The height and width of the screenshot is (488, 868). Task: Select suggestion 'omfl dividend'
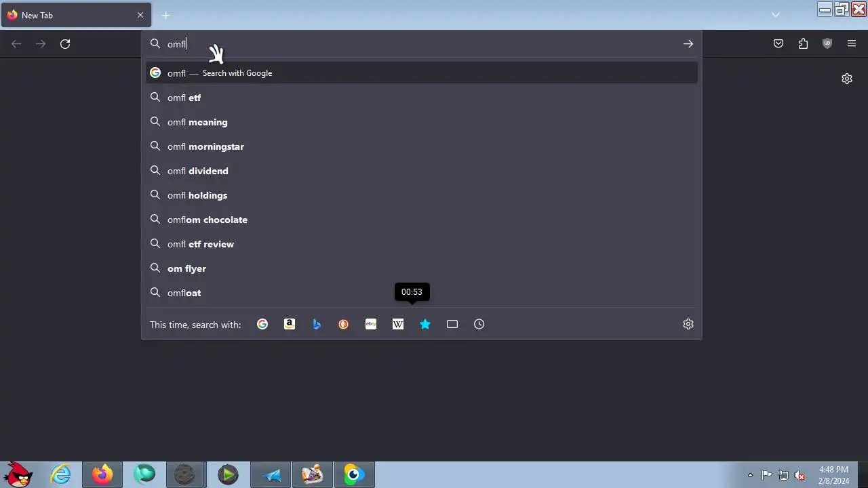(x=422, y=171)
